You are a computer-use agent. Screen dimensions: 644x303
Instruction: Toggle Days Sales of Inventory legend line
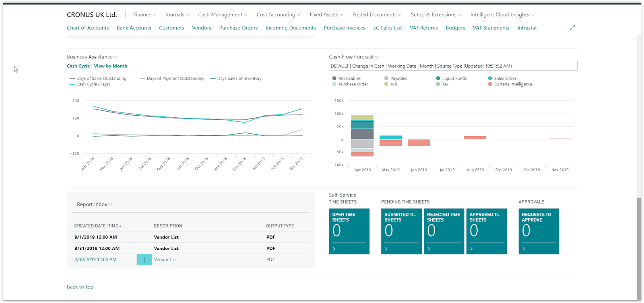tap(236, 79)
